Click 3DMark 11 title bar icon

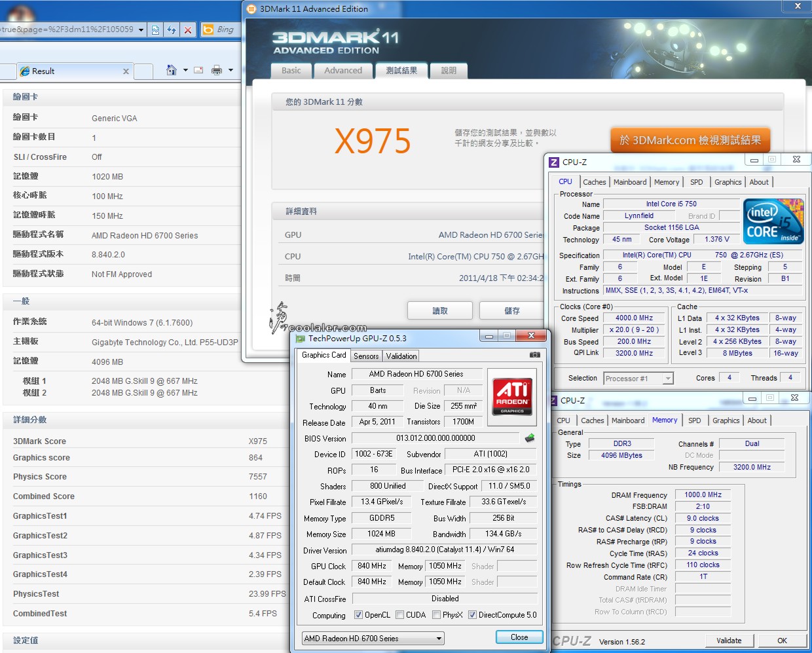pyautogui.click(x=251, y=9)
